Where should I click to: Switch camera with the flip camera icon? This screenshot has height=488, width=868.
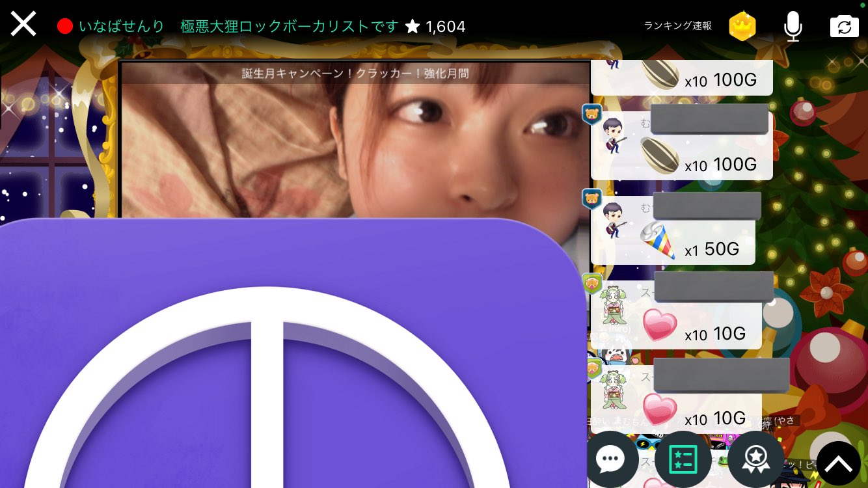point(844,26)
